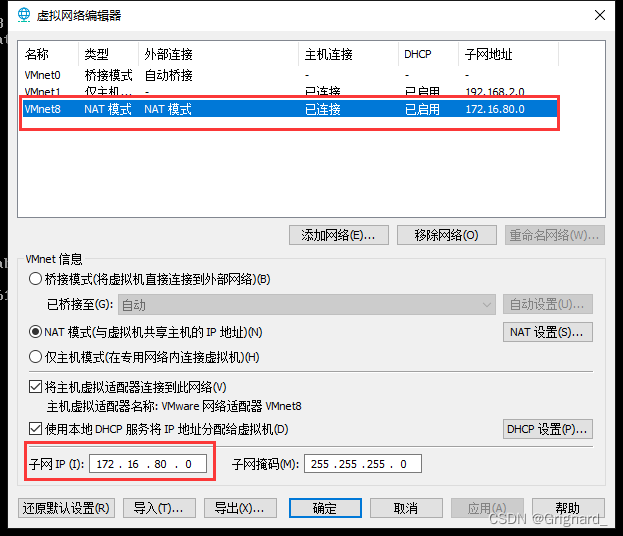The height and width of the screenshot is (536, 623).
Task: Click 自动设置(U)... button
Action: (x=548, y=304)
